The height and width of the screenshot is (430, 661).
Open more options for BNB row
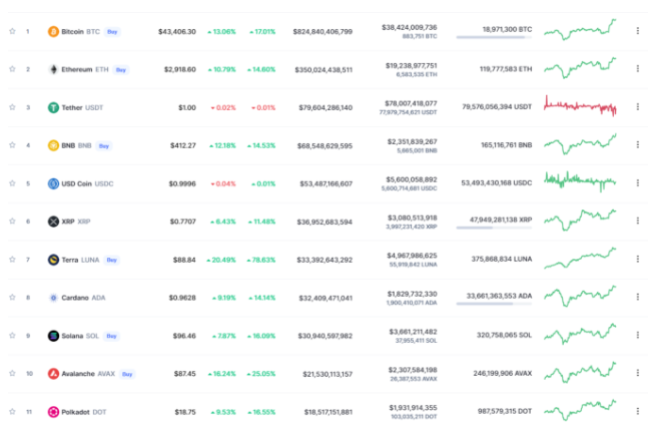pyautogui.click(x=637, y=145)
